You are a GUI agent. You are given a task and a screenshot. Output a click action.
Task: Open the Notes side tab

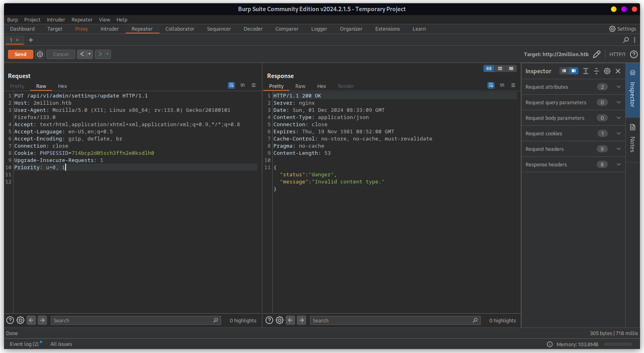(x=632, y=139)
